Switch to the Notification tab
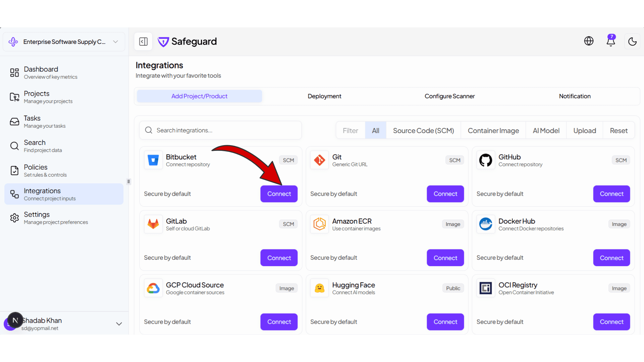Image resolution: width=644 pixels, height=362 pixels. [575, 96]
